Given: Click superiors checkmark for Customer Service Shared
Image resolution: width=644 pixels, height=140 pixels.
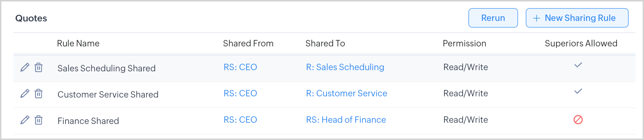Looking at the screenshot, I should [578, 91].
